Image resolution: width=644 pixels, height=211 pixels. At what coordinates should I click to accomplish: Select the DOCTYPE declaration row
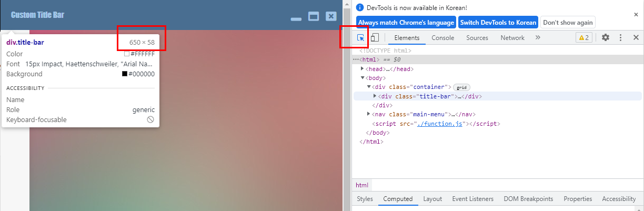coord(498,51)
